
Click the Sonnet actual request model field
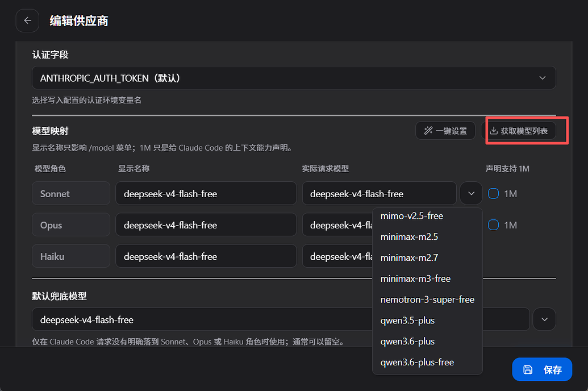(379, 194)
